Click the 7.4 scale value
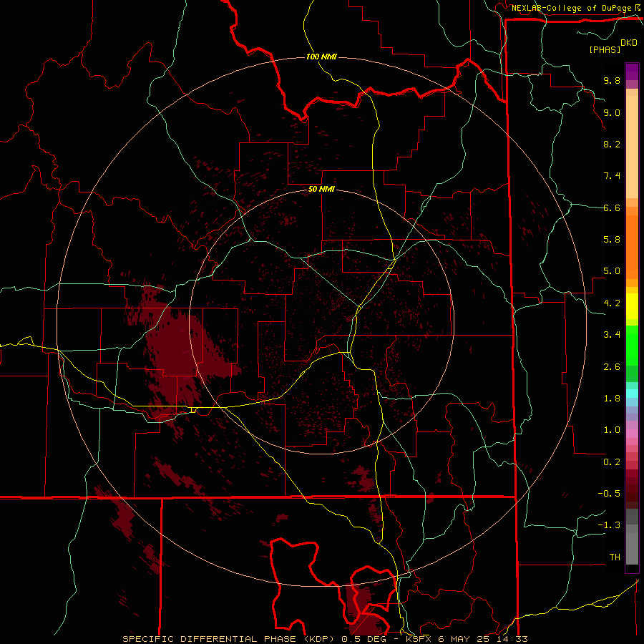Screen dimensions: 644x644 click(x=612, y=176)
